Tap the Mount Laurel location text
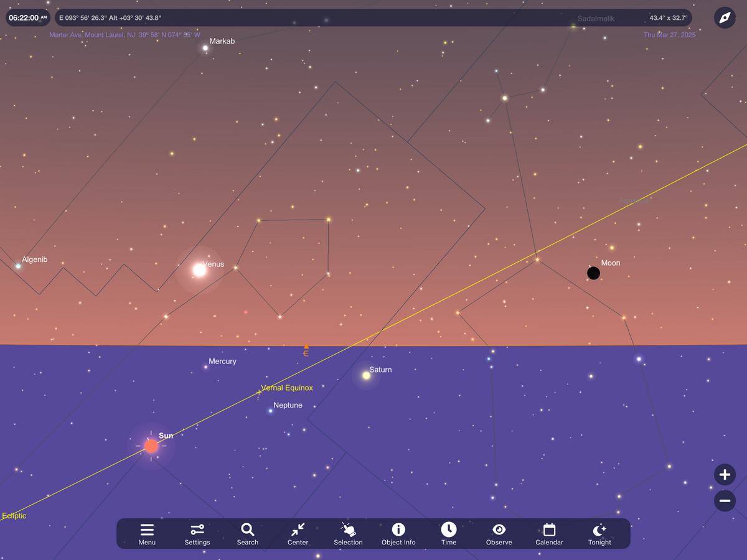This screenshot has height=560, width=747. point(125,35)
